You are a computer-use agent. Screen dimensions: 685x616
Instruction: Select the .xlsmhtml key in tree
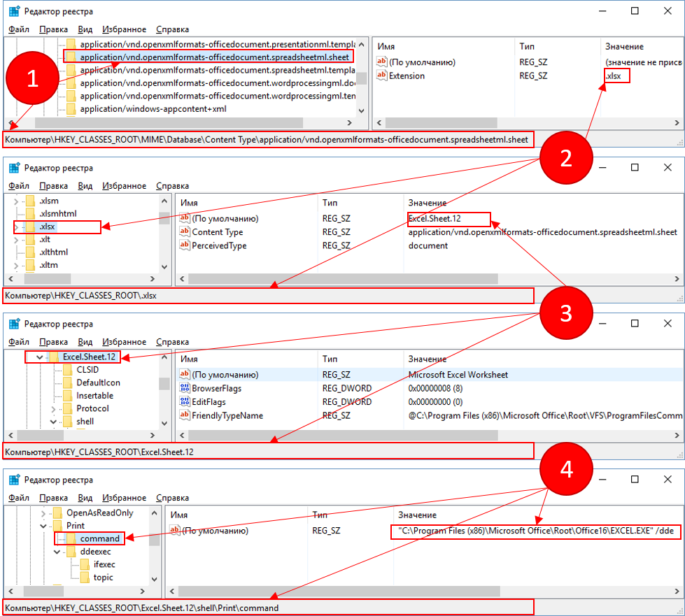coord(58,214)
